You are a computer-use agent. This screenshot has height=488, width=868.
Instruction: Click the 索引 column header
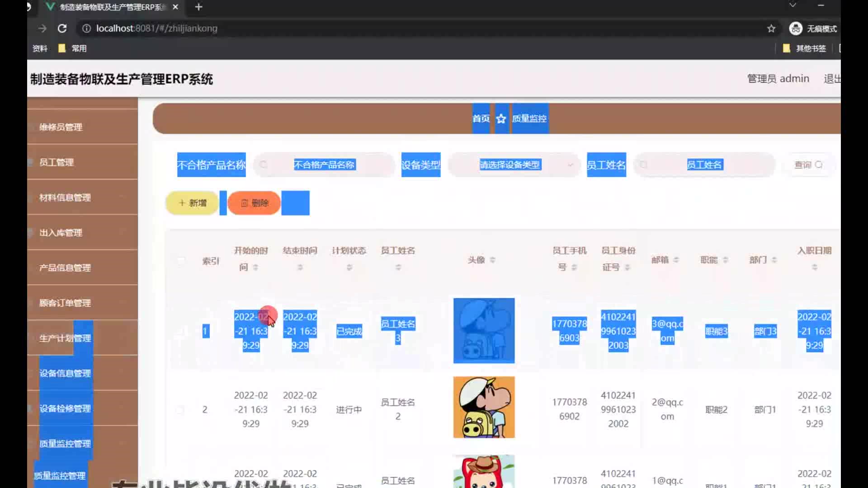[x=211, y=261]
